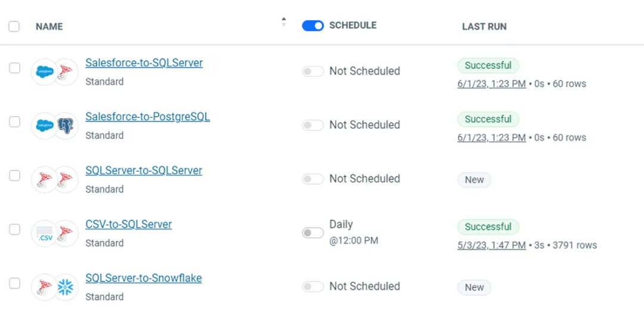Sort by Name using the sort arrows
The width and height of the screenshot is (644, 313).
(283, 22)
